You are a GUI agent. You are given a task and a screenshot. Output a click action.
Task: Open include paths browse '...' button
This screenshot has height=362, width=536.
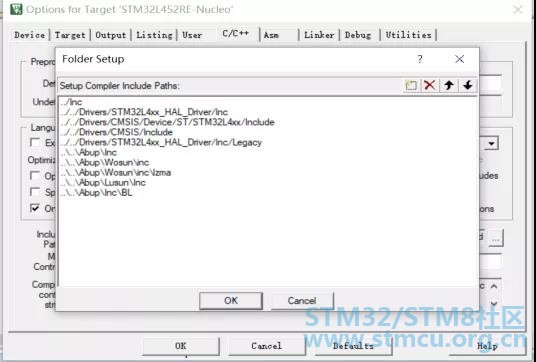pyautogui.click(x=496, y=239)
